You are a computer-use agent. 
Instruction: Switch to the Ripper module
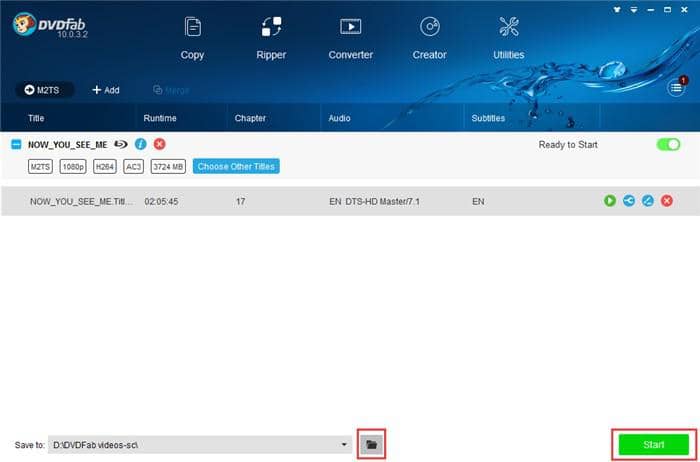pyautogui.click(x=271, y=38)
